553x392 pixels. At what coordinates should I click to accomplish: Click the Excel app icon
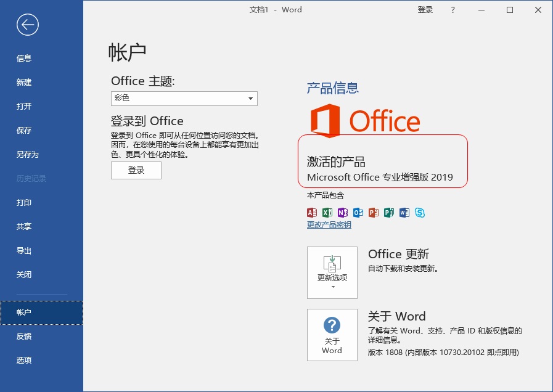coord(327,212)
